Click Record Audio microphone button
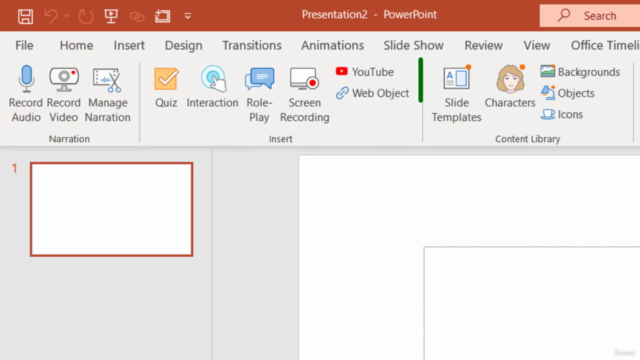The width and height of the screenshot is (640, 360). (26, 94)
